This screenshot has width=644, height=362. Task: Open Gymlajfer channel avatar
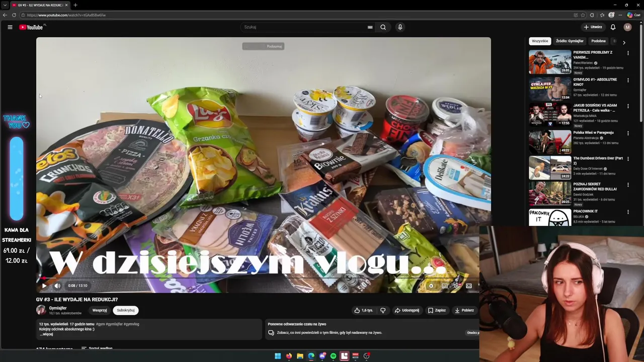[x=41, y=310]
